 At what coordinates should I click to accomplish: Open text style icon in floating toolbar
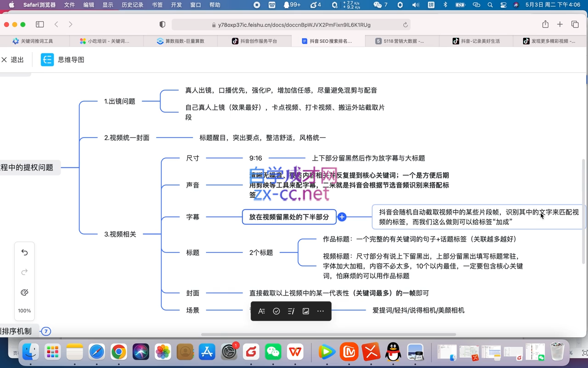click(261, 311)
